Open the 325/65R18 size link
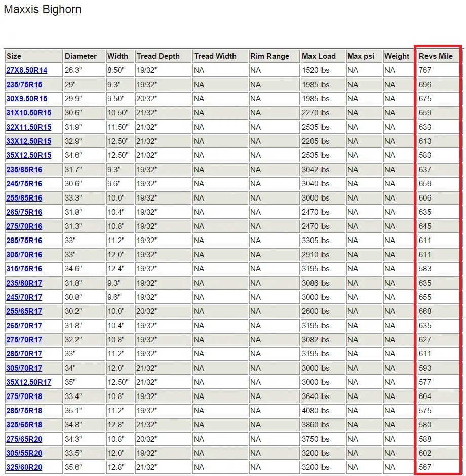 24,424
